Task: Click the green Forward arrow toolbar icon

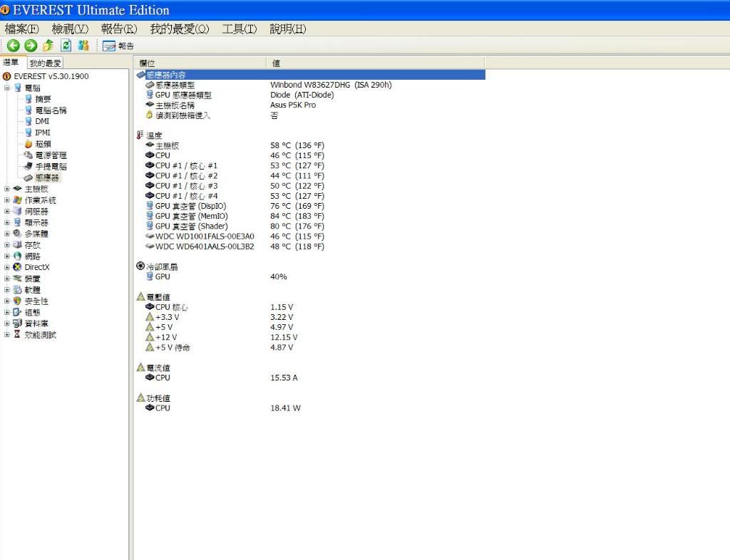Action: (31, 46)
